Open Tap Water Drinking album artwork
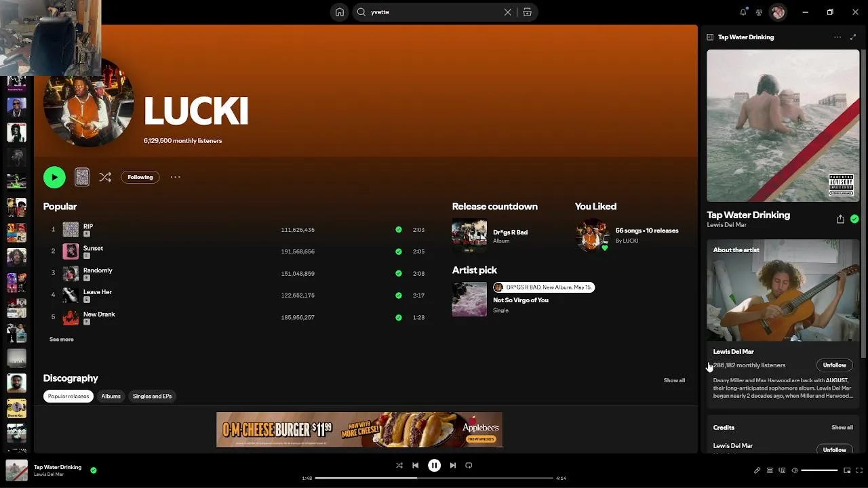Screen dimensions: 868x488 [783, 126]
